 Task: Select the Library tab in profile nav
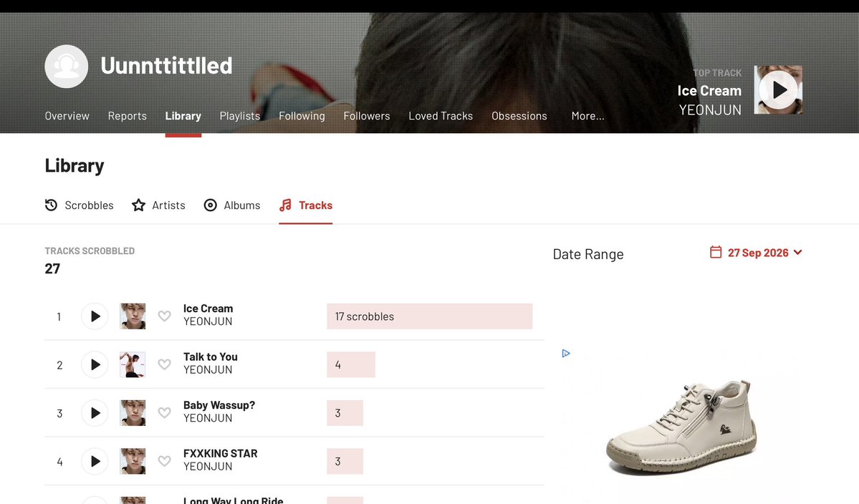pyautogui.click(x=183, y=116)
